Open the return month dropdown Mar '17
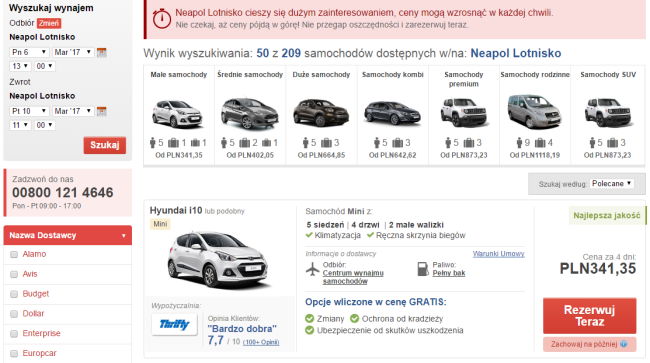 [x=73, y=111]
